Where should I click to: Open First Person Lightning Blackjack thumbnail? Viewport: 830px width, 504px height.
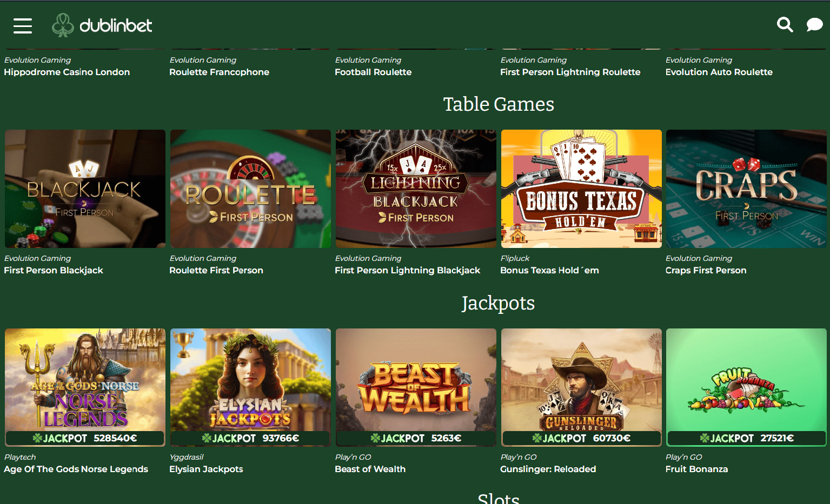pos(416,189)
